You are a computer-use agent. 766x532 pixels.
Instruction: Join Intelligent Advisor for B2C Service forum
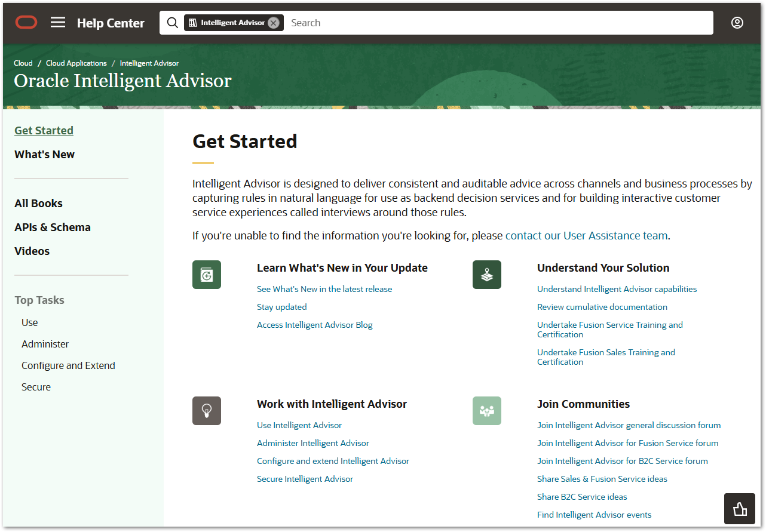tap(623, 461)
